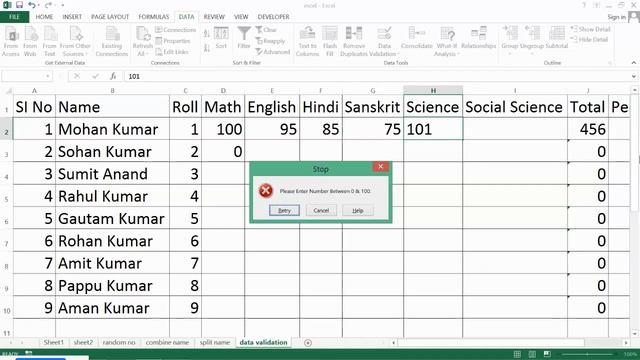Screen dimensions: 640x360
Task: Click the Save quick access icon
Action: (19, 5)
